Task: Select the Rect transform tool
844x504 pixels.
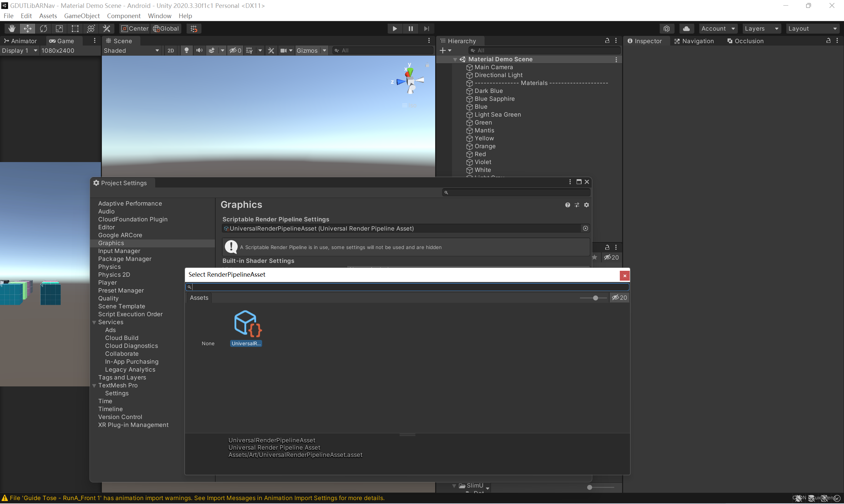Action: [x=75, y=29]
